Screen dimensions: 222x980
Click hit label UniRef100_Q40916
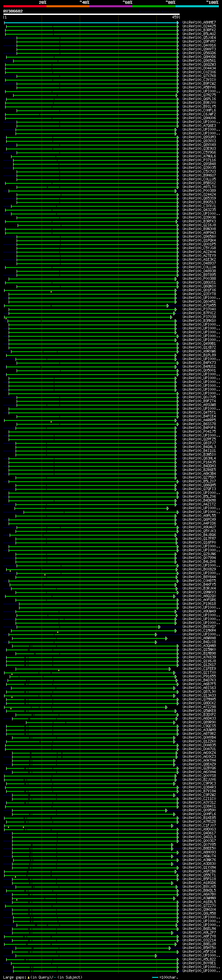point(199,45)
